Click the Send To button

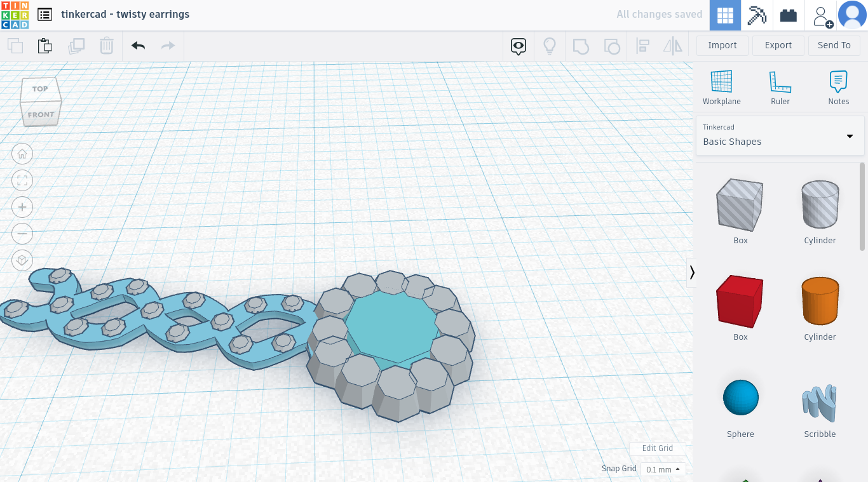pyautogui.click(x=834, y=45)
